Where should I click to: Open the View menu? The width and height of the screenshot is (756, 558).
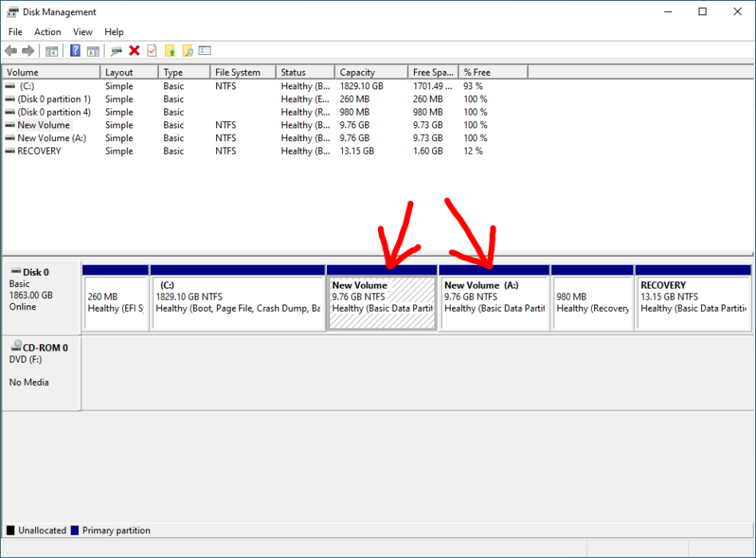click(x=82, y=32)
